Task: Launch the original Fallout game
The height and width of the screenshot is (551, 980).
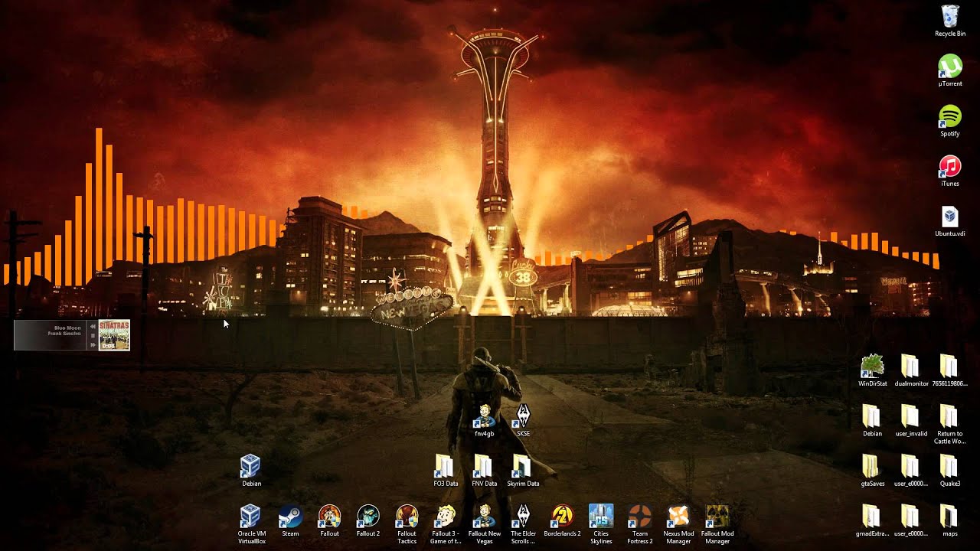Action: tap(329, 520)
